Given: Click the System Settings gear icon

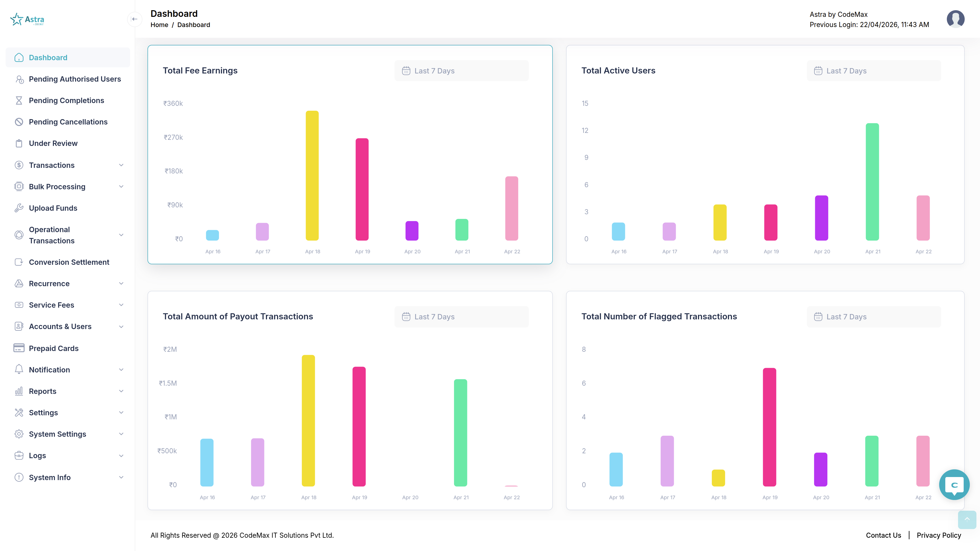Looking at the screenshot, I should click(x=19, y=434).
